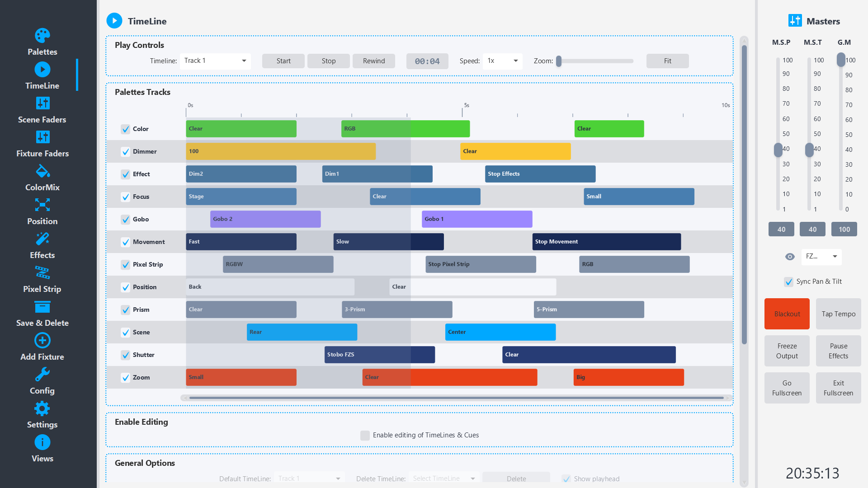This screenshot has width=868, height=488.
Task: Open the Effects magic wand icon
Action: (x=42, y=239)
